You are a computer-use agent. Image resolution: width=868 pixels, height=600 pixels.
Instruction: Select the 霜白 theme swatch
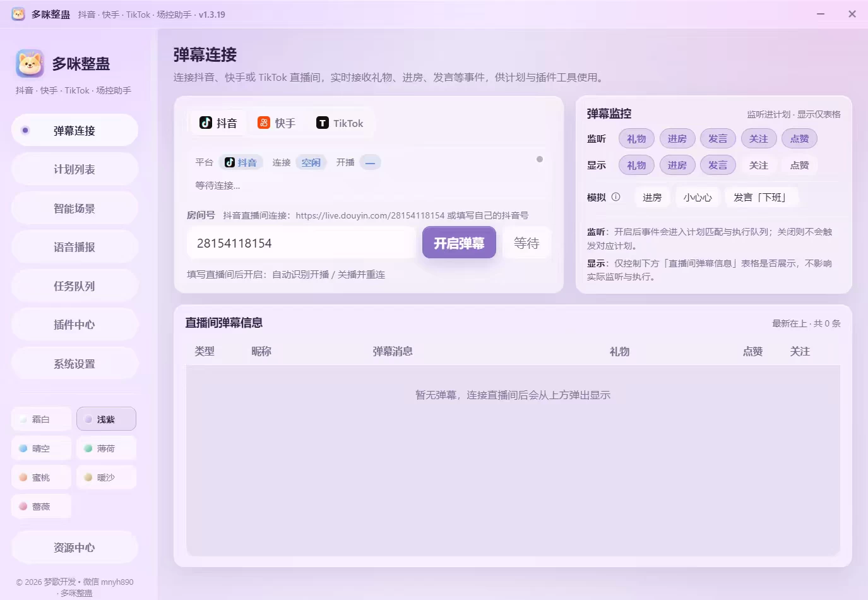click(x=41, y=419)
